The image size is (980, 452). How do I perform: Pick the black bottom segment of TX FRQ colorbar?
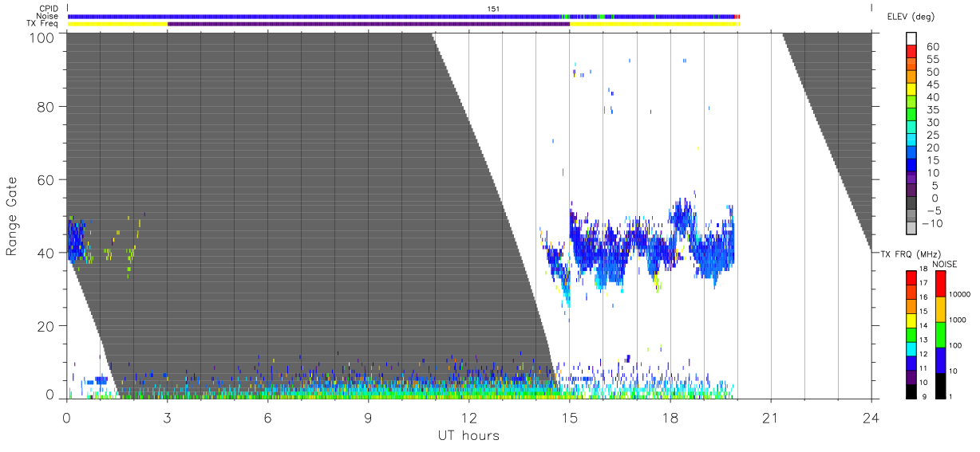point(911,391)
